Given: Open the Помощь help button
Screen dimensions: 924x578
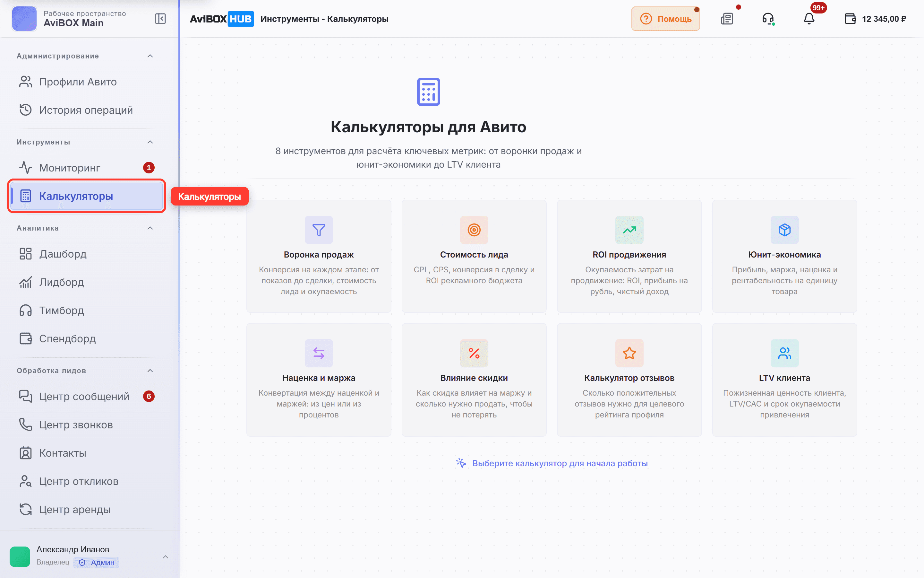Looking at the screenshot, I should coord(665,19).
